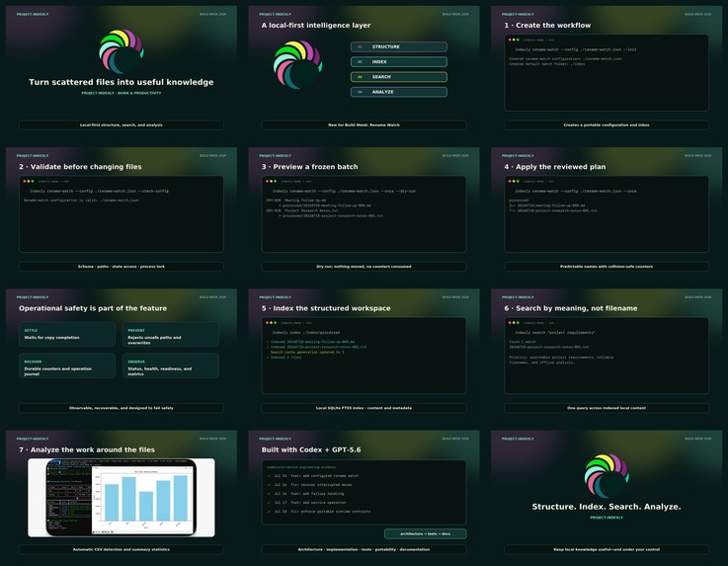Open the '1 · Create the workflow' terminal panel
This screenshot has width=728, height=566.
(x=607, y=72)
